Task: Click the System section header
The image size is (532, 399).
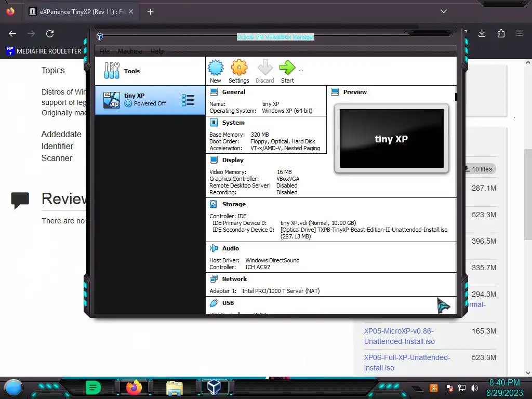Action: pos(233,123)
